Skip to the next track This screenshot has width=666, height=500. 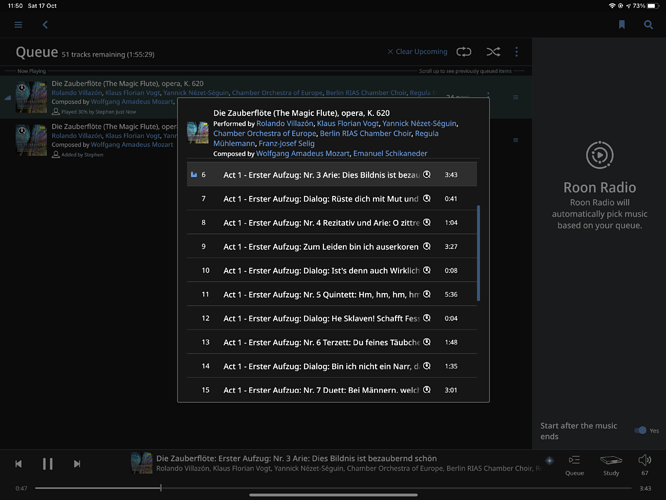click(77, 464)
